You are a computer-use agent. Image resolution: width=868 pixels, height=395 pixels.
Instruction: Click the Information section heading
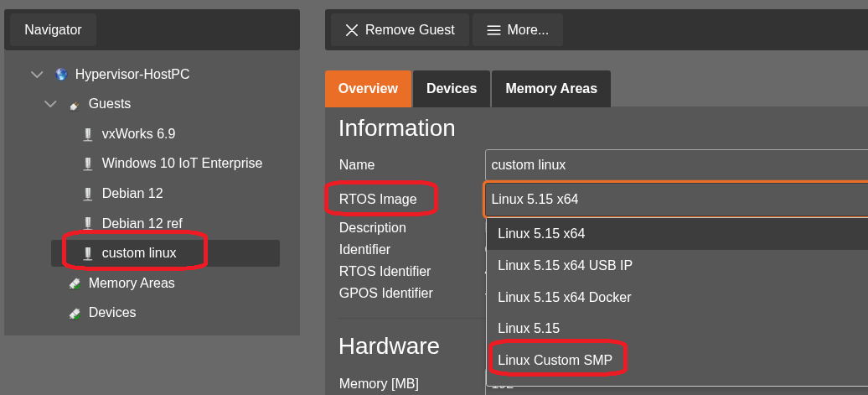tap(397, 128)
